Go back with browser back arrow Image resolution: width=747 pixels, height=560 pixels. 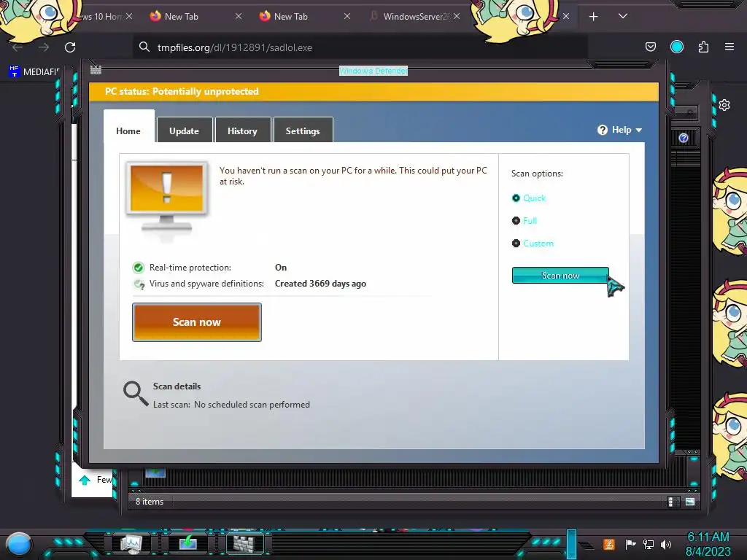pyautogui.click(x=18, y=47)
